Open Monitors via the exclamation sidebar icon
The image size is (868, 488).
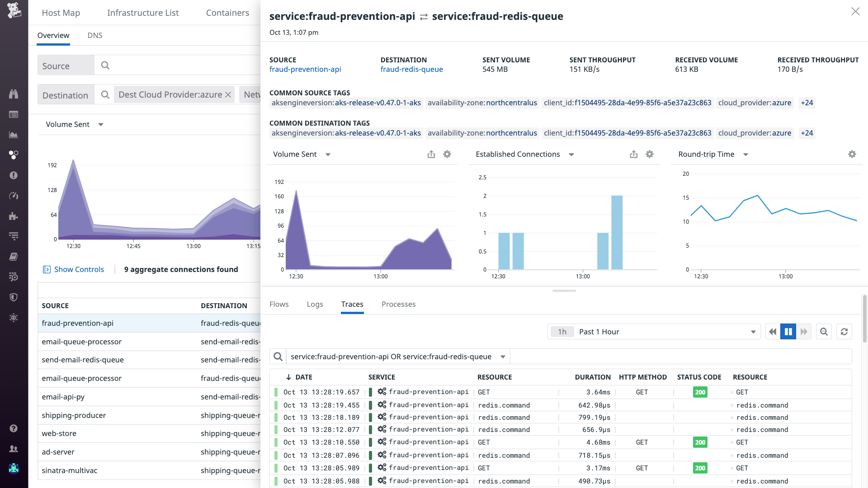(14, 175)
